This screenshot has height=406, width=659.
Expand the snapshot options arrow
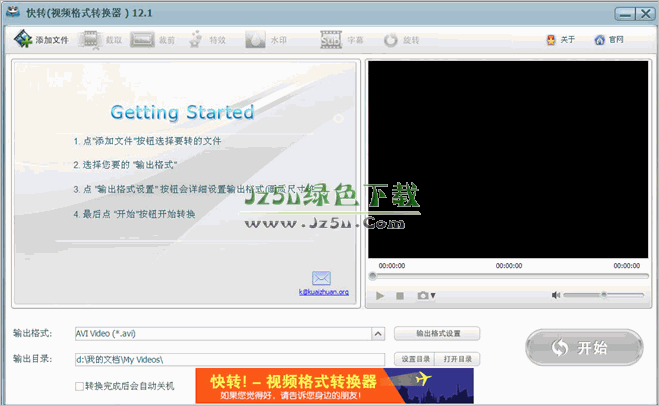pyautogui.click(x=433, y=295)
